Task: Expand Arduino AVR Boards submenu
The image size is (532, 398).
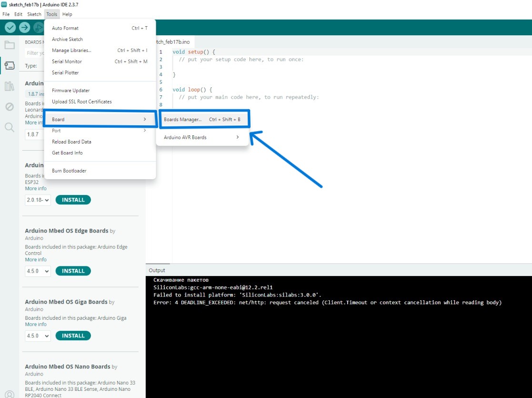Action: pos(202,137)
